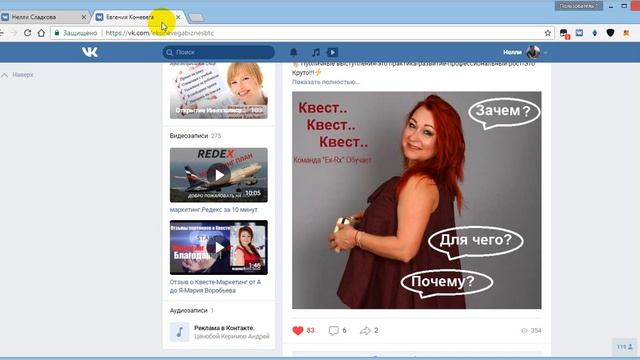Expand the profile menu arrow next to avatar
640x360 pixels.
click(546, 53)
